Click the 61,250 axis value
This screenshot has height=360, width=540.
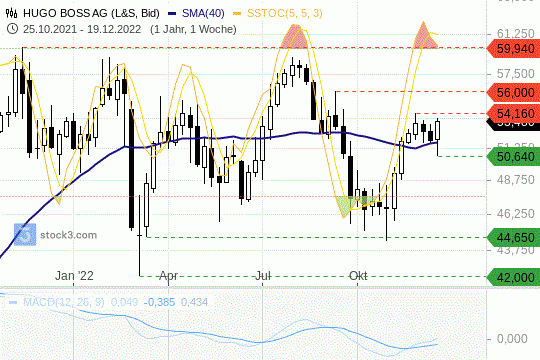[516, 33]
